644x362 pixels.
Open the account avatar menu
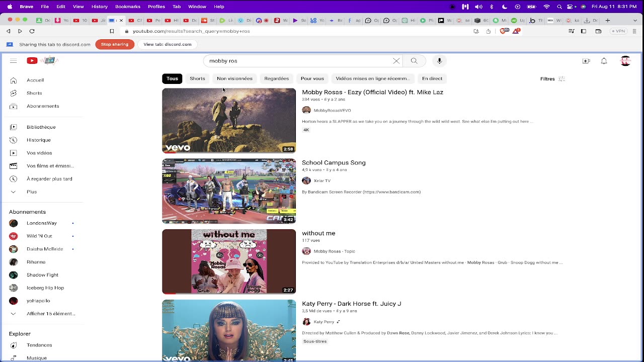(625, 61)
